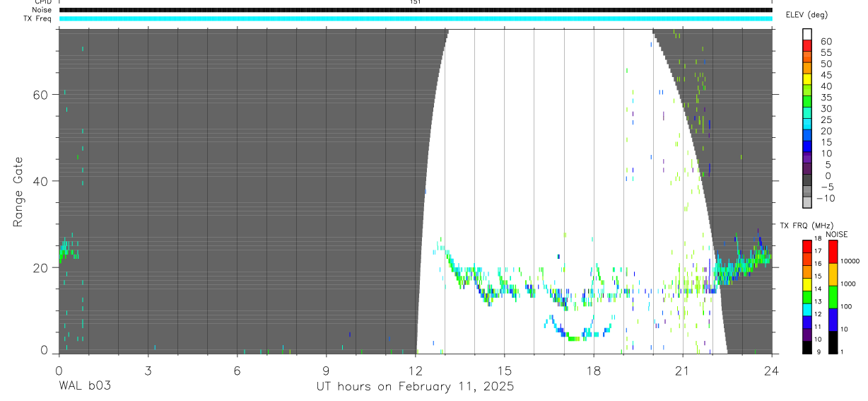This screenshot has height=401, width=868.
Task: Click the white top cap of ELEV color bar
Action: (807, 35)
